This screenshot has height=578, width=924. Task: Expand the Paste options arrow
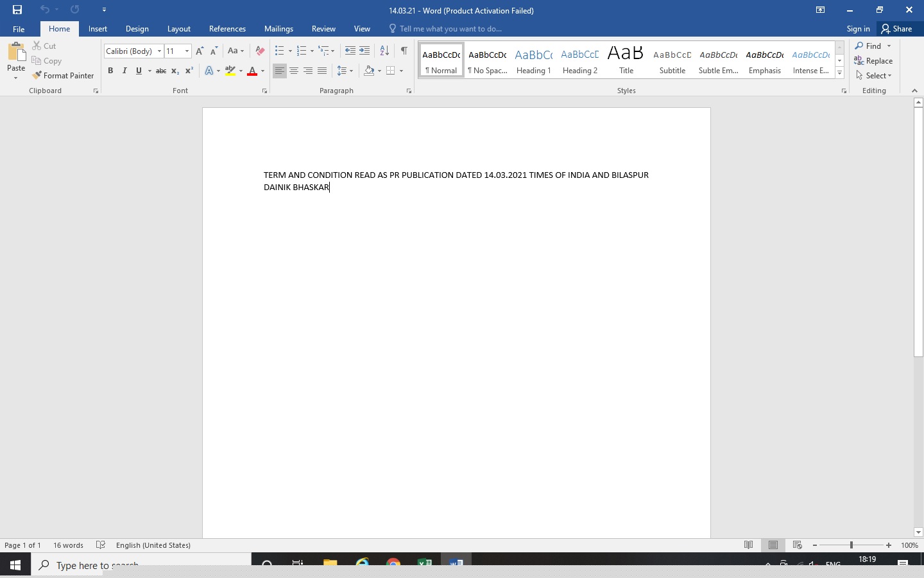click(x=16, y=78)
